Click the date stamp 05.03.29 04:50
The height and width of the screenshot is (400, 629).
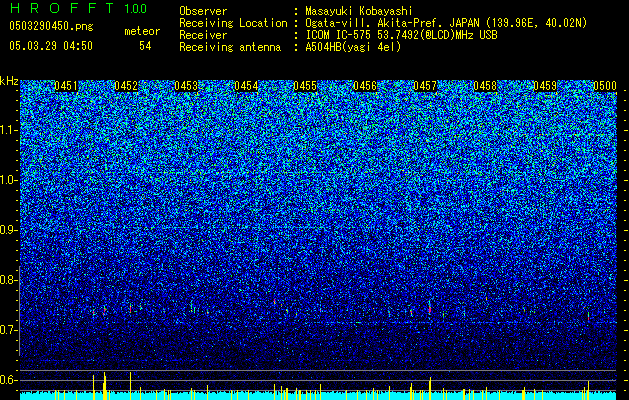(x=51, y=46)
